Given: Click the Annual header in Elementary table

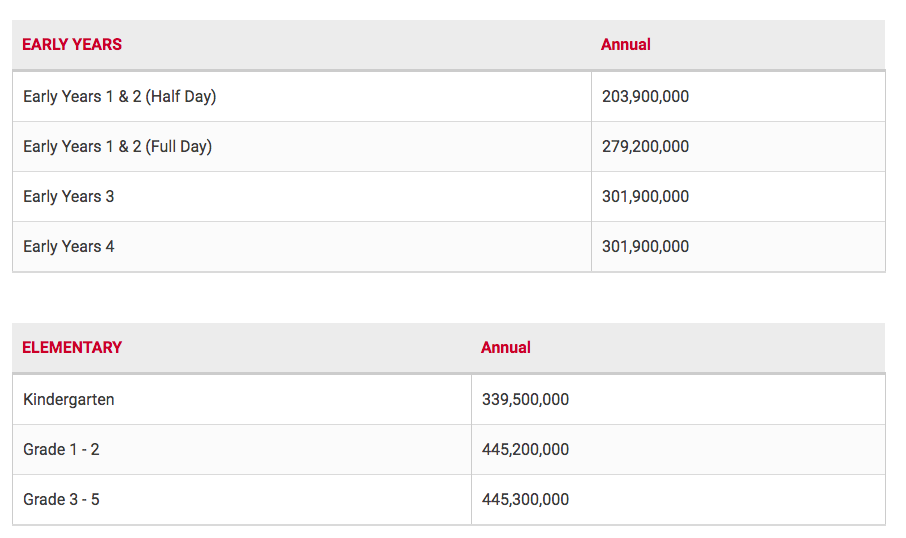Looking at the screenshot, I should point(506,348).
